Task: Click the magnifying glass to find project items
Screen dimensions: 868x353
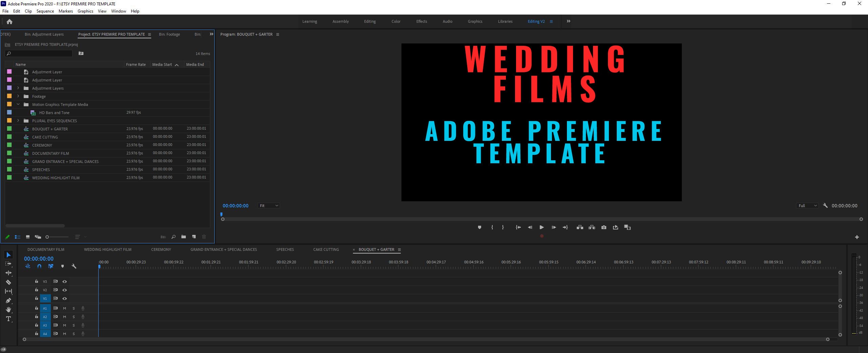Action: coord(173,237)
